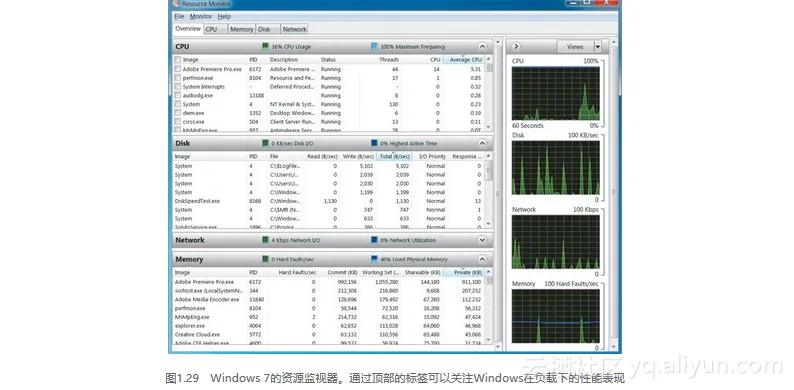794x390 pixels.
Task: Select DiskSpeedTest.exe row in Disk list
Action: point(329,201)
